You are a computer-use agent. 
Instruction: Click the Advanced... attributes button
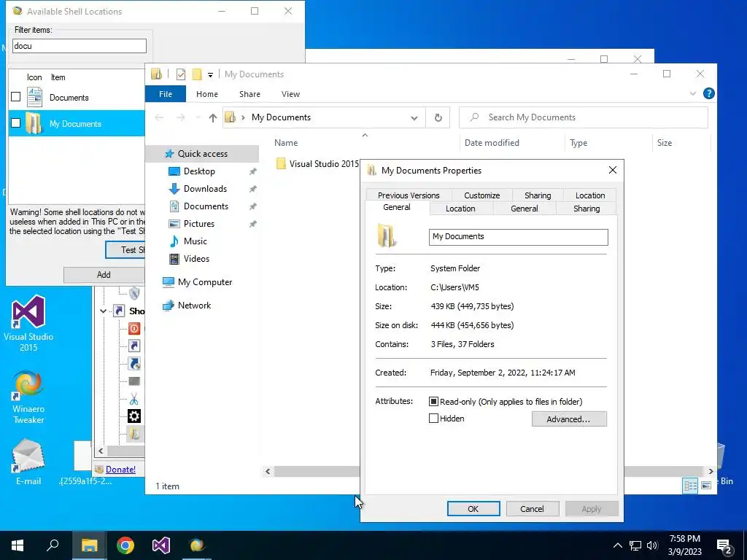point(569,419)
